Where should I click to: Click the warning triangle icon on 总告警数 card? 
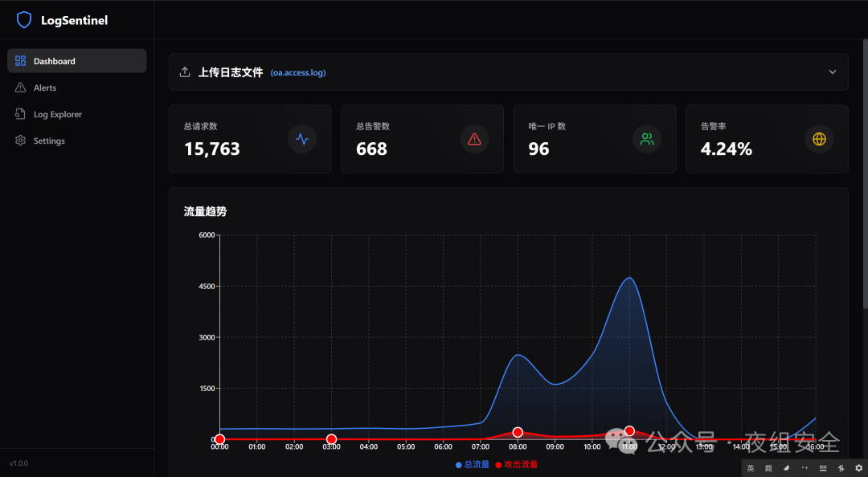point(474,139)
